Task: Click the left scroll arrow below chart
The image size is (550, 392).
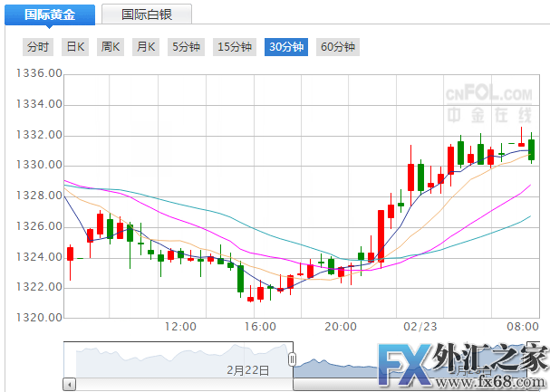Action: (x=70, y=385)
